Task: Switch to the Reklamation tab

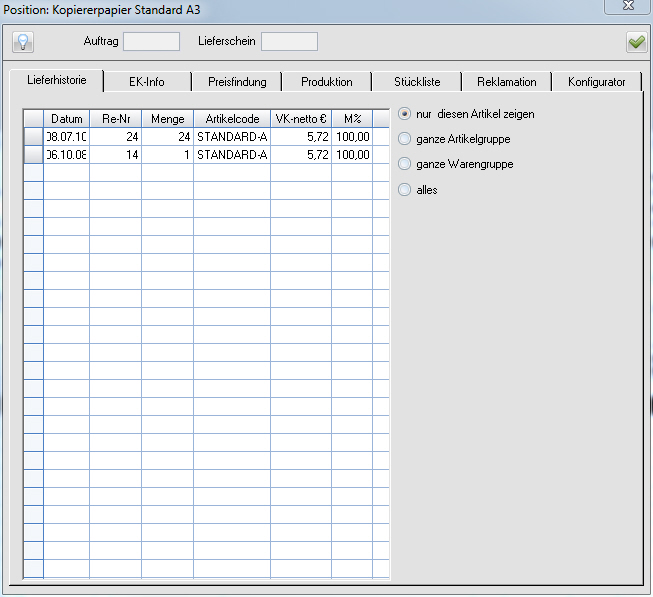Action: (506, 82)
